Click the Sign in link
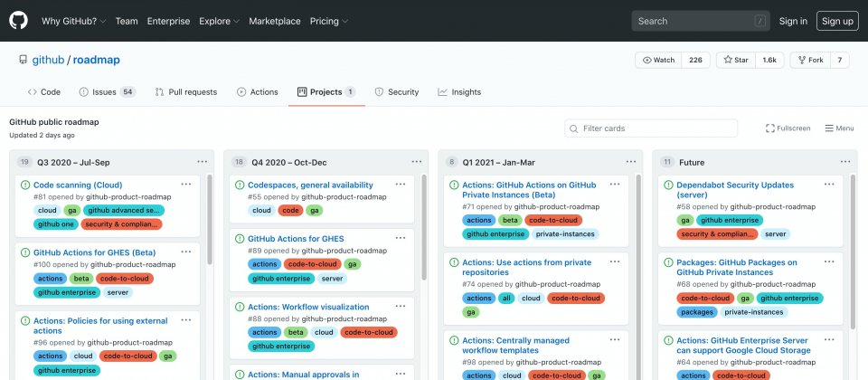The width and height of the screenshot is (868, 380). coord(793,21)
